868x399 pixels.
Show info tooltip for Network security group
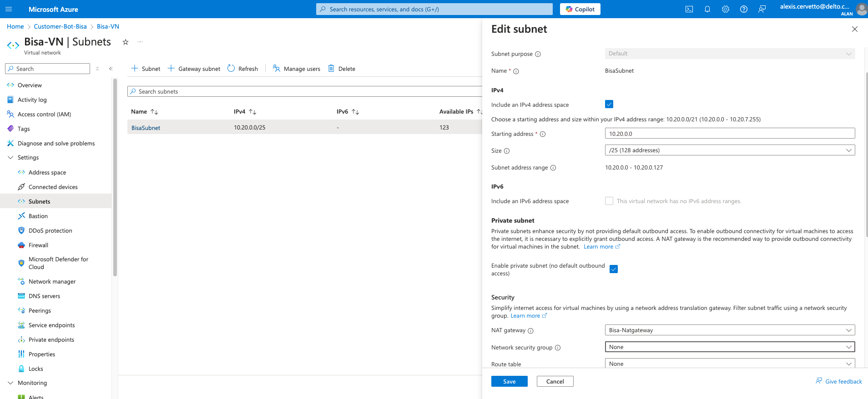click(x=558, y=348)
